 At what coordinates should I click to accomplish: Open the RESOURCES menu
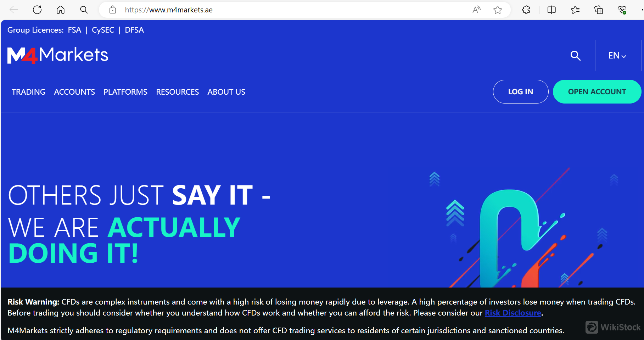[x=177, y=92]
